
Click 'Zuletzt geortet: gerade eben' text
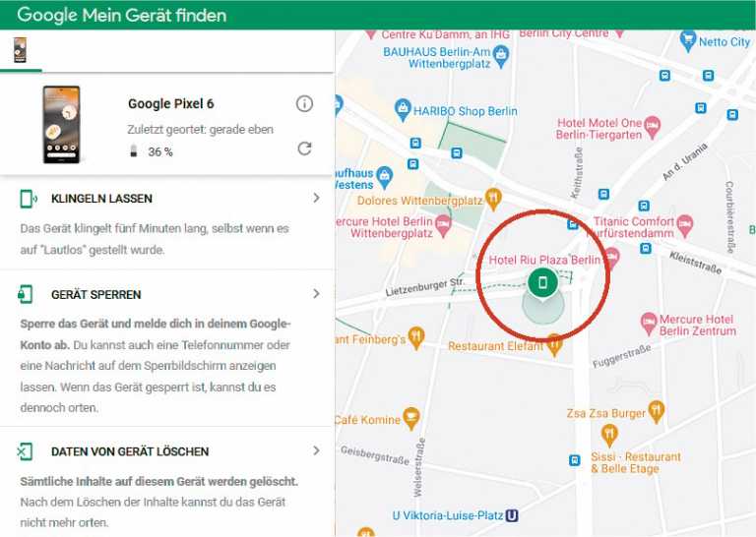(x=200, y=130)
